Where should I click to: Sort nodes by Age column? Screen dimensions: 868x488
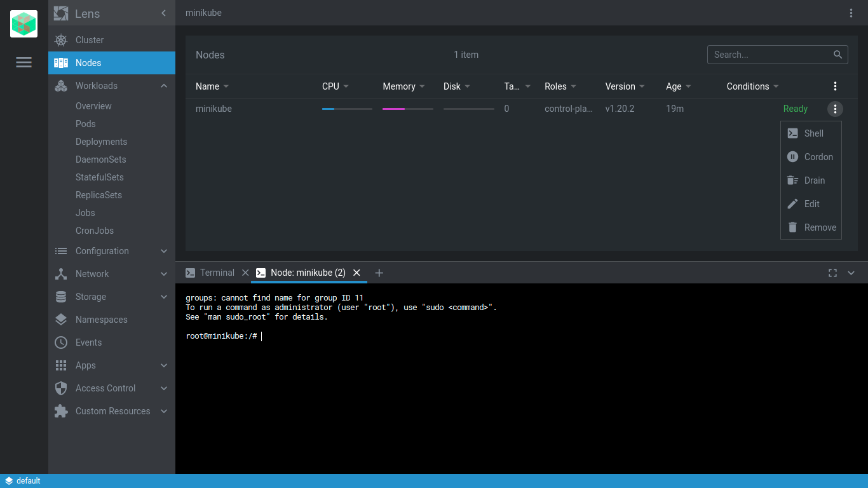click(679, 86)
